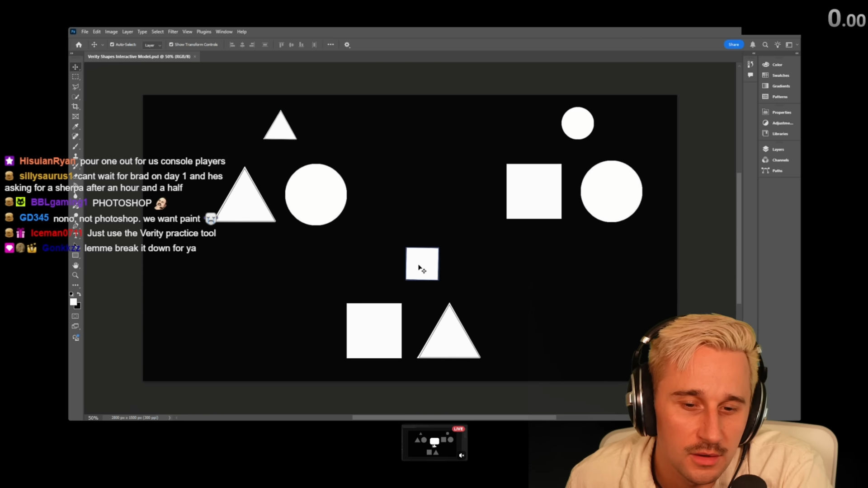The width and height of the screenshot is (868, 488).
Task: Open the Filter menu
Action: [x=173, y=32]
